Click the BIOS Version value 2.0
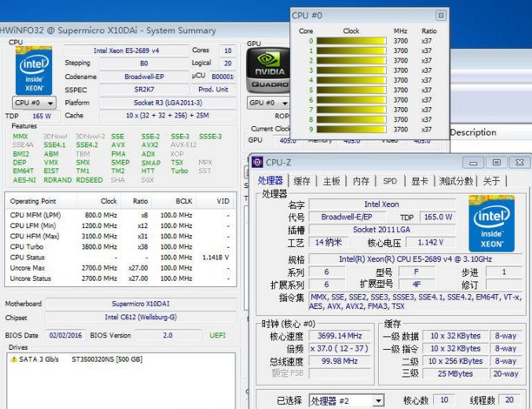The width and height of the screenshot is (532, 409). pyautogui.click(x=168, y=335)
